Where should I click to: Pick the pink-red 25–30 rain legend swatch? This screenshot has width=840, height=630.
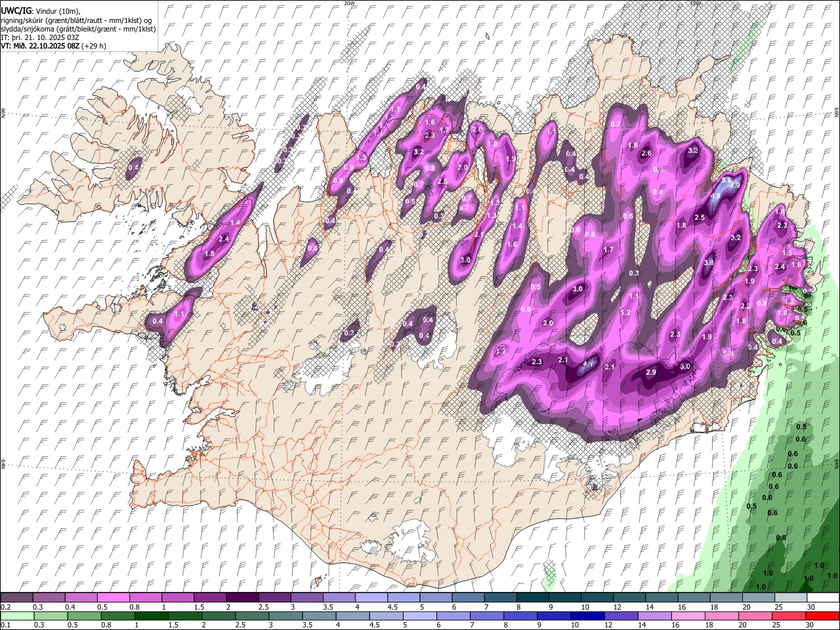pyautogui.click(x=790, y=616)
